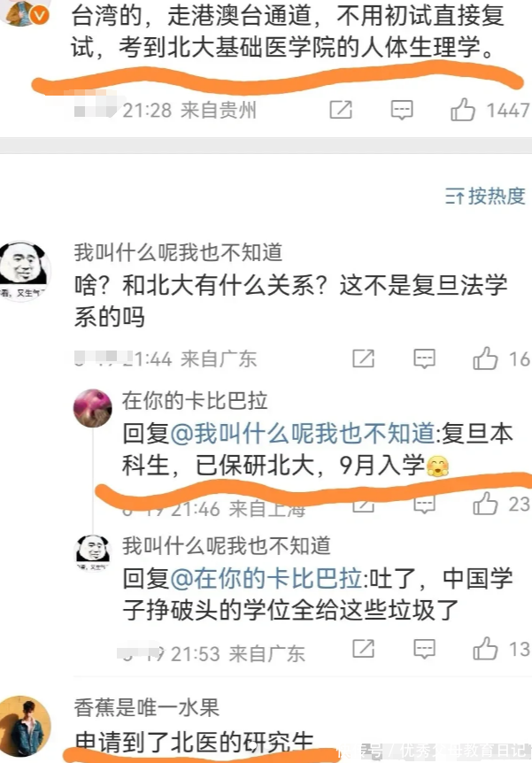Image resolution: width=532 pixels, height=763 pixels.
Task: Open panda avatar of first commenter
Action: (x=24, y=271)
